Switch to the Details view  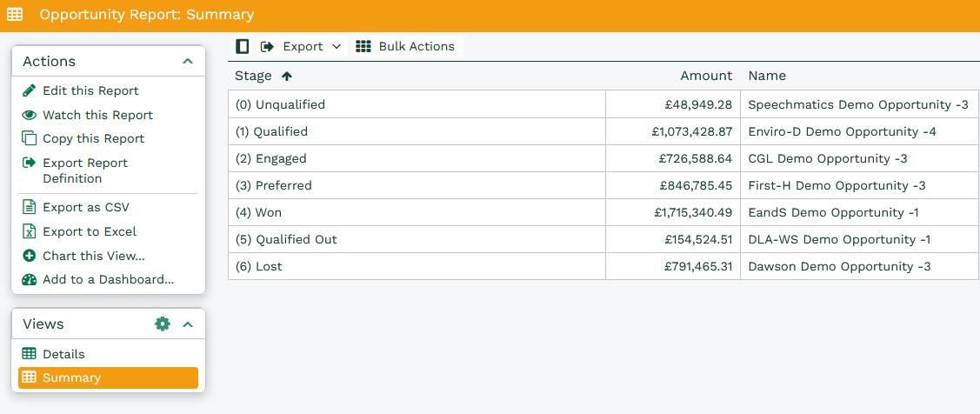pos(63,354)
